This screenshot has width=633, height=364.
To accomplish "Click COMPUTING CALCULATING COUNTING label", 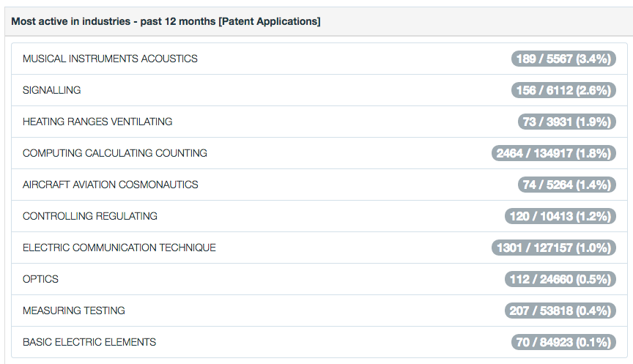I will 115,153.
